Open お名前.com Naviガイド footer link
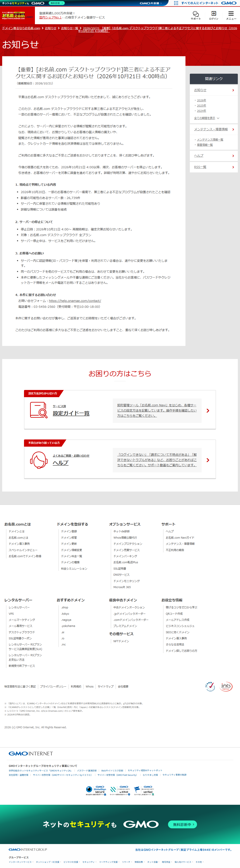This screenshot has height=868, width=240. click(180, 538)
